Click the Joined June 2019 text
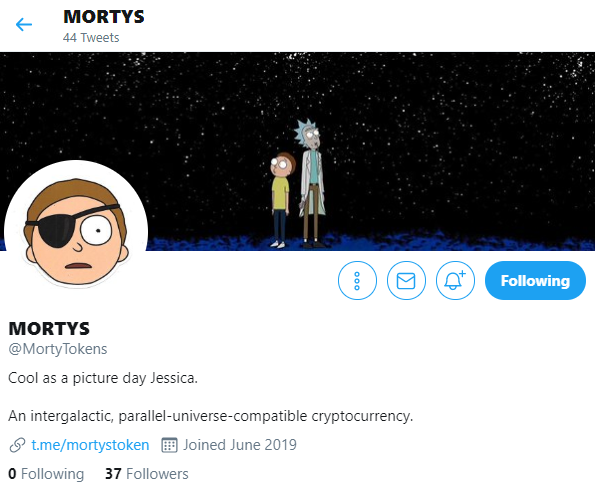The image size is (595, 491). [240, 445]
